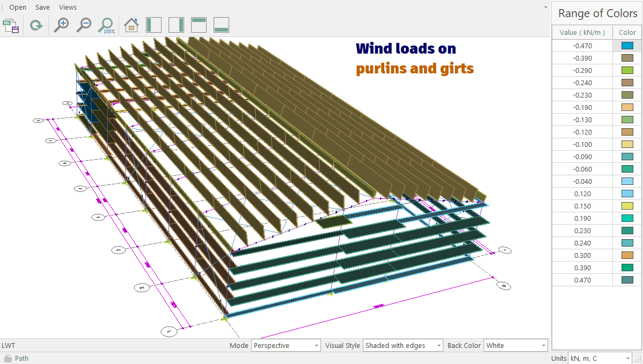Open the Back Color dropdown

tap(515, 346)
